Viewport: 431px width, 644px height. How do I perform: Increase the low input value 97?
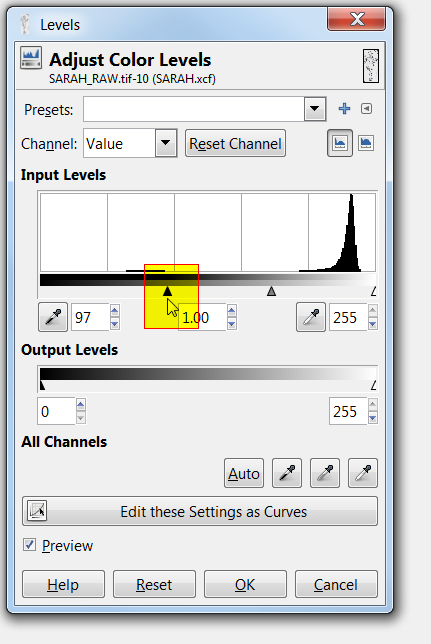click(x=115, y=311)
